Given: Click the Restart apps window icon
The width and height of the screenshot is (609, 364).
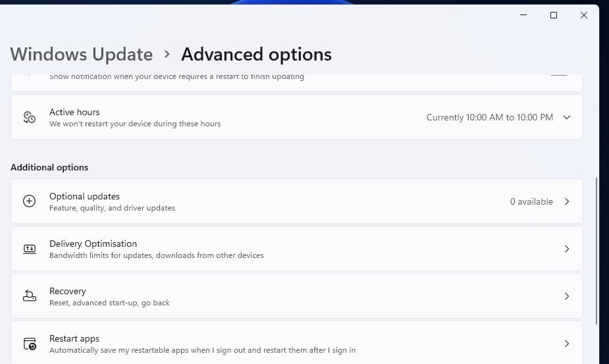Looking at the screenshot, I should (x=30, y=344).
